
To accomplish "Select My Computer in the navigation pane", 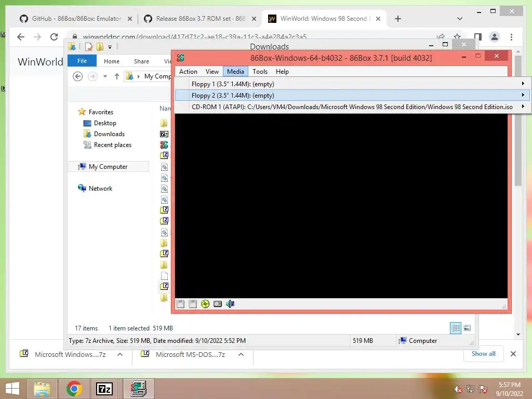I will point(108,167).
